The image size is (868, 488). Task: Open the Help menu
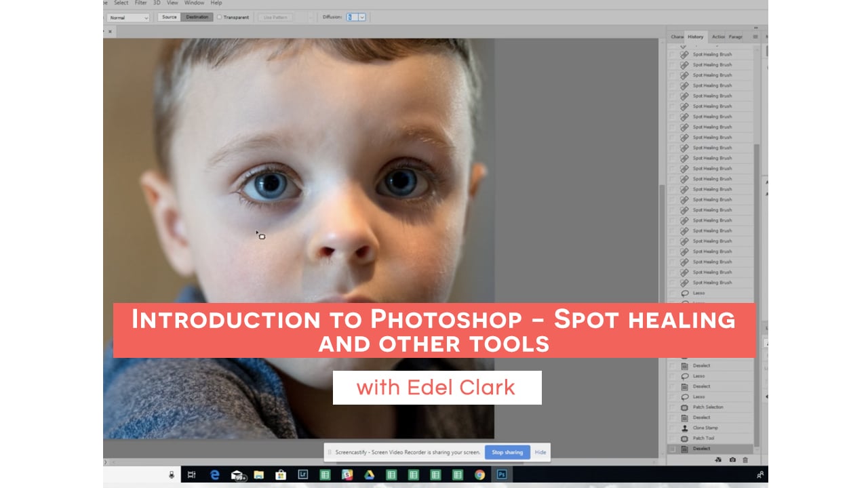click(216, 3)
